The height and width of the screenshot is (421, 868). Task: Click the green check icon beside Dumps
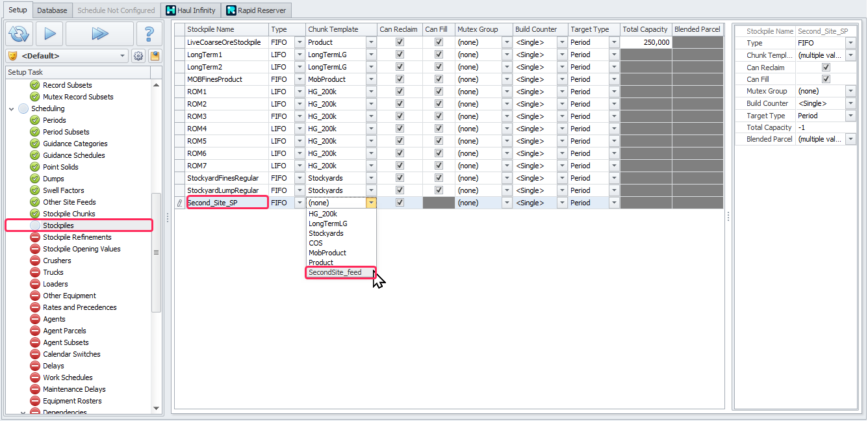click(35, 179)
